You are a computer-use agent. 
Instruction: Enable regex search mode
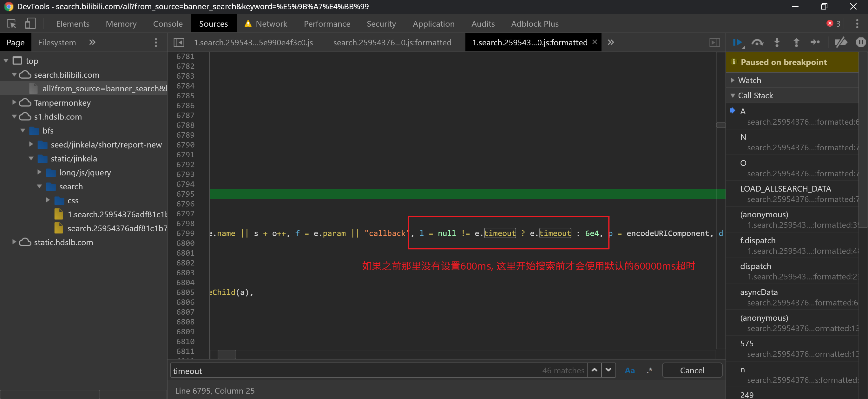(649, 370)
